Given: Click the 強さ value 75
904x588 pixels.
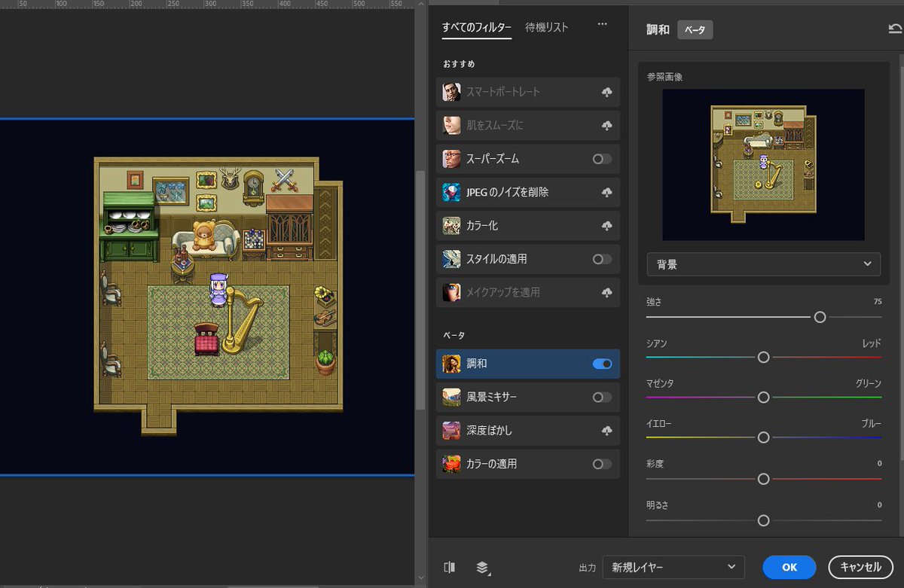Looking at the screenshot, I should [878, 301].
